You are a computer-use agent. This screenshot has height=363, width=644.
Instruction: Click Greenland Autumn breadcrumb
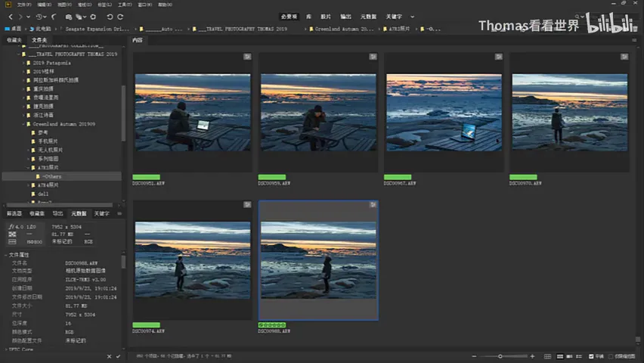pos(344,29)
